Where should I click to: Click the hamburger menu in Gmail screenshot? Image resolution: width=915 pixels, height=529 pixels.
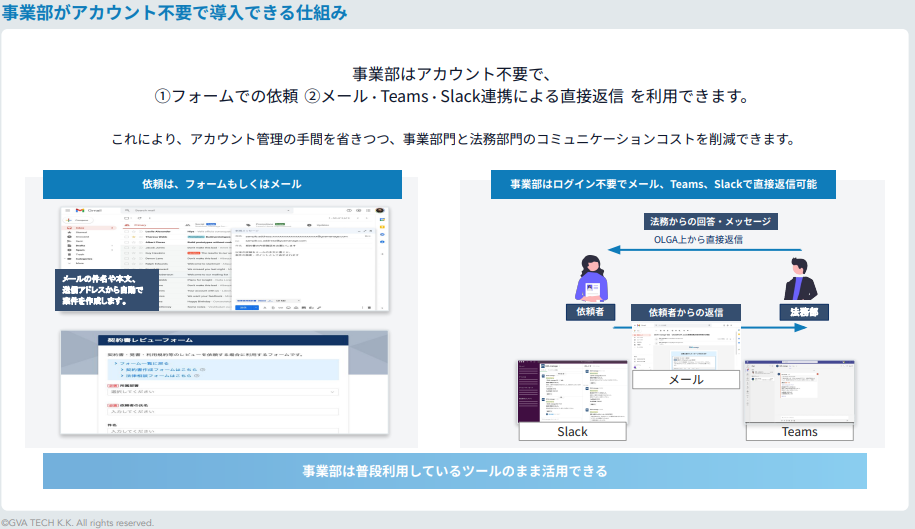pos(68,211)
